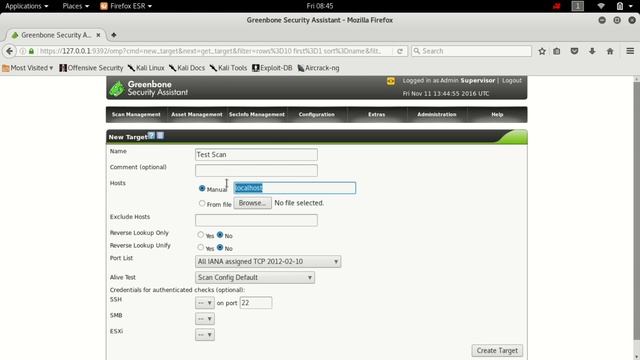Open the power/battery system menu icon
Image resolution: width=640 pixels, height=360 pixels.
(624, 6)
